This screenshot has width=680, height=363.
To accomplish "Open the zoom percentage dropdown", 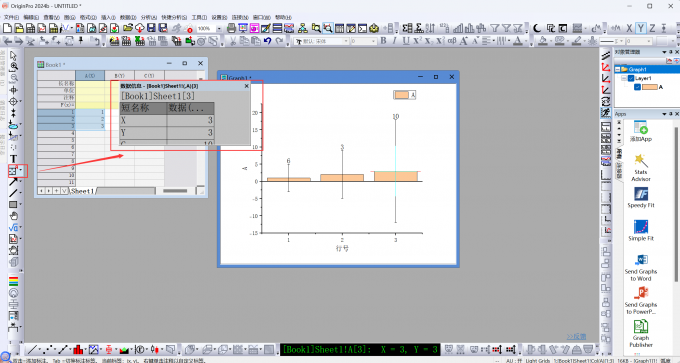I will pyautogui.click(x=219, y=29).
